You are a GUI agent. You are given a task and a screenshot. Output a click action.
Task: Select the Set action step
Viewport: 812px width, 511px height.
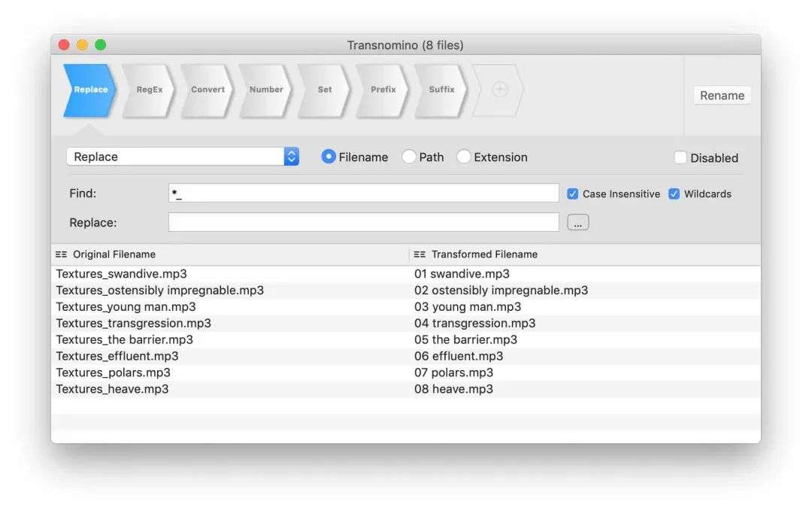click(x=324, y=90)
